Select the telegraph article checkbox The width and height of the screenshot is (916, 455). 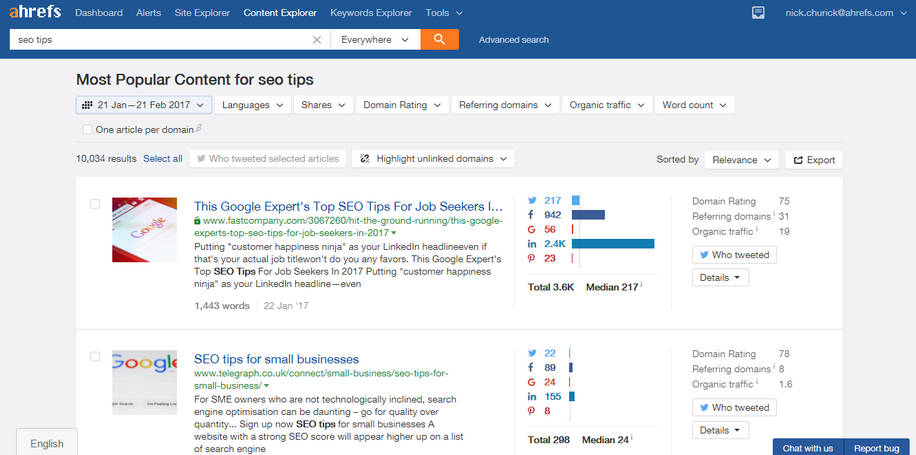pos(95,356)
